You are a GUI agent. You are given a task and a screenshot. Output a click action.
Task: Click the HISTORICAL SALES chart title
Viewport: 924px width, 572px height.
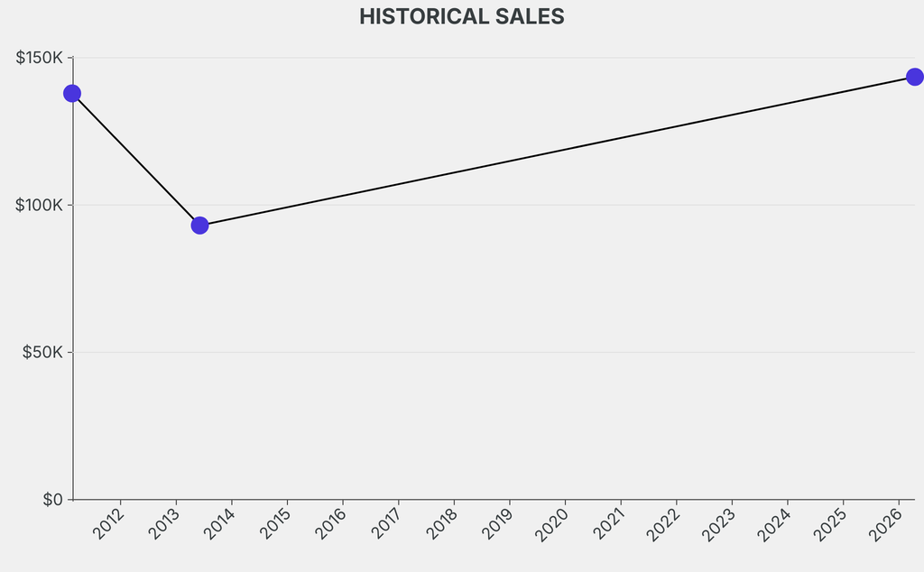(x=461, y=16)
